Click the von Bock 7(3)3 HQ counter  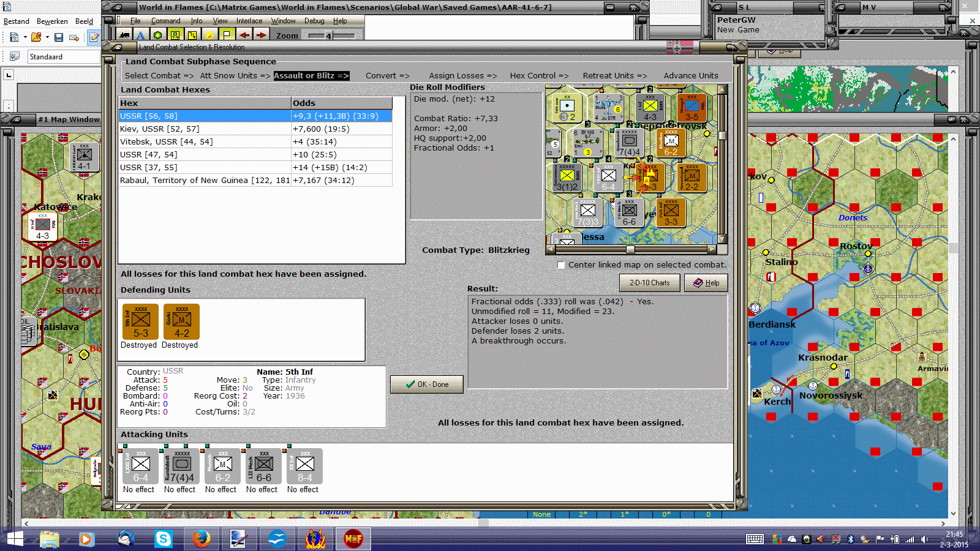pos(587,213)
